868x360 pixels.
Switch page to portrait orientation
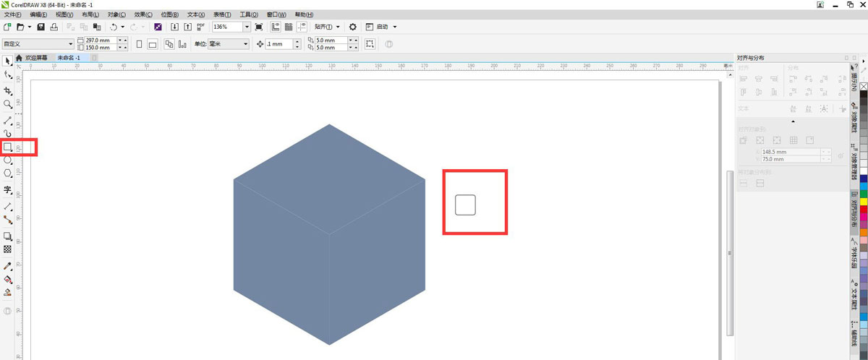(139, 44)
